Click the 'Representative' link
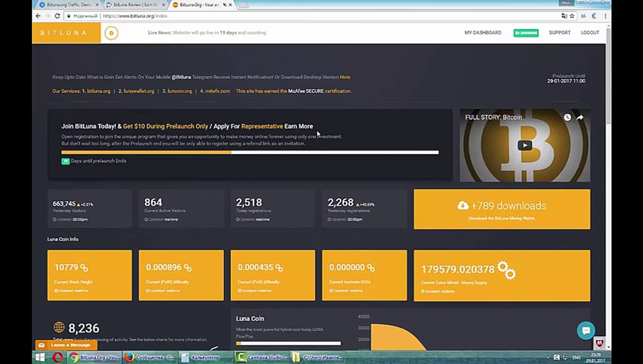This screenshot has width=643, height=364. coord(262,126)
